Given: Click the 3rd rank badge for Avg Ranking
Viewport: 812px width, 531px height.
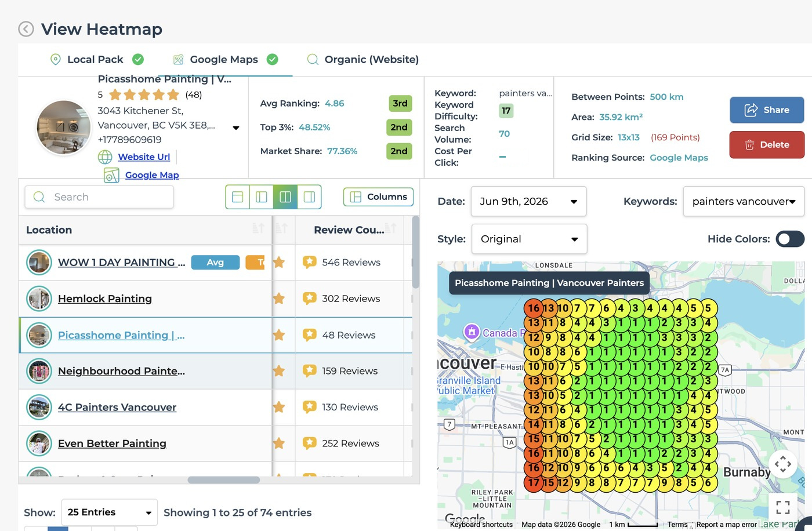Looking at the screenshot, I should click(x=400, y=104).
